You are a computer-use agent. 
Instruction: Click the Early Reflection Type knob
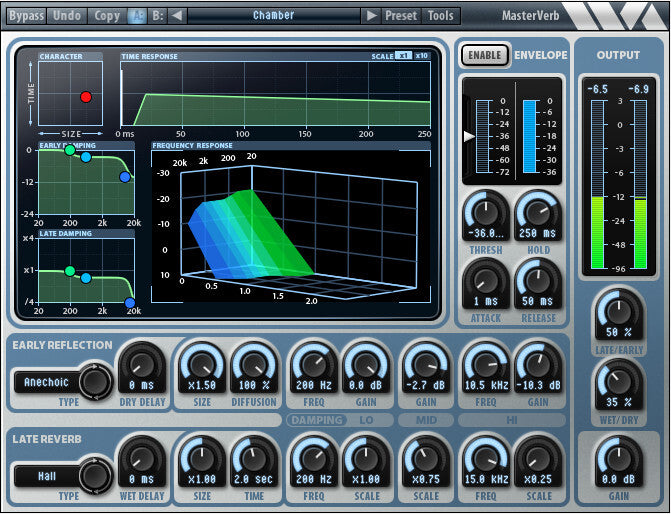tap(96, 381)
